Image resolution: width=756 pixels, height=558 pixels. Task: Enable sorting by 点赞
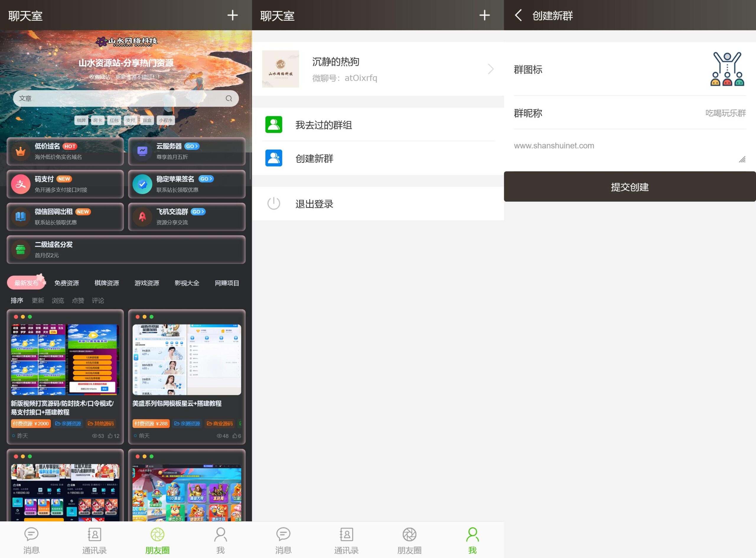[77, 300]
